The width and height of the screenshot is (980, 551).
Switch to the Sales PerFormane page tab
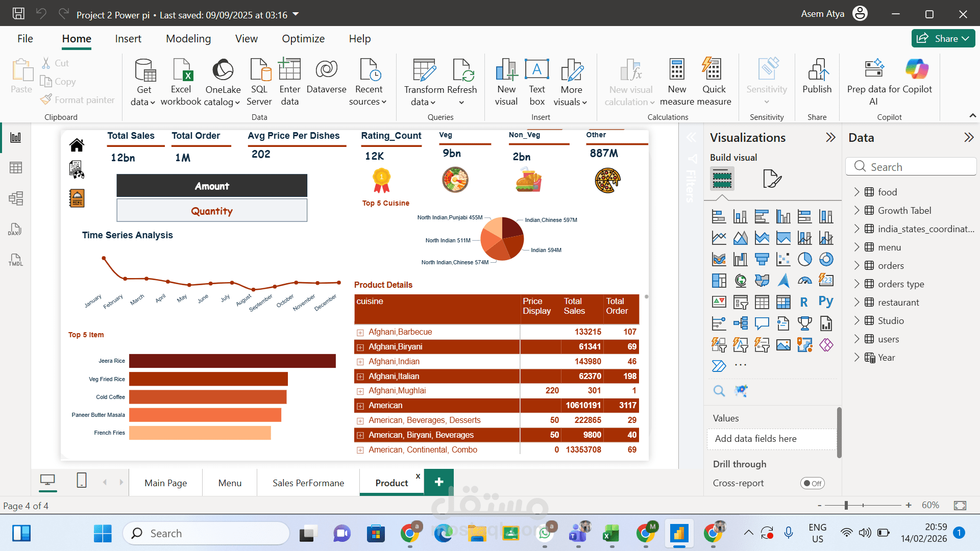click(308, 483)
